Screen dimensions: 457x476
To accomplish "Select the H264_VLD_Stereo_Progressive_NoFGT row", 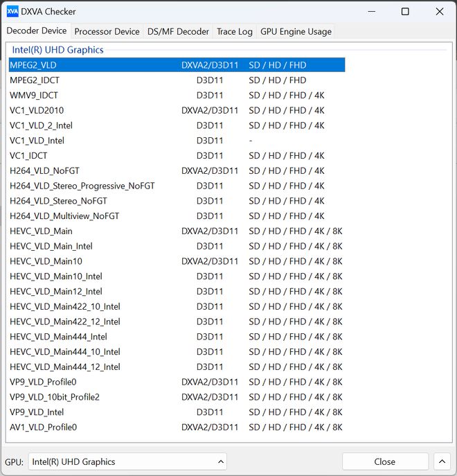I will (177, 186).
